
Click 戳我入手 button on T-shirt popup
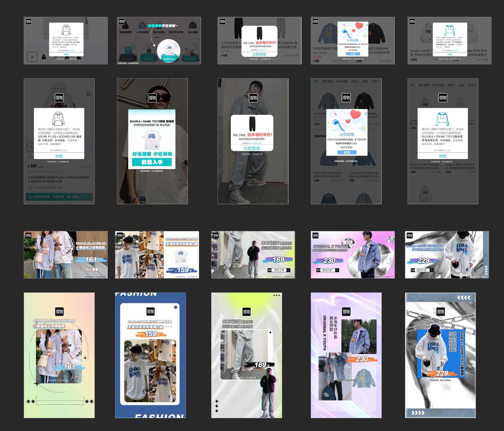[152, 162]
